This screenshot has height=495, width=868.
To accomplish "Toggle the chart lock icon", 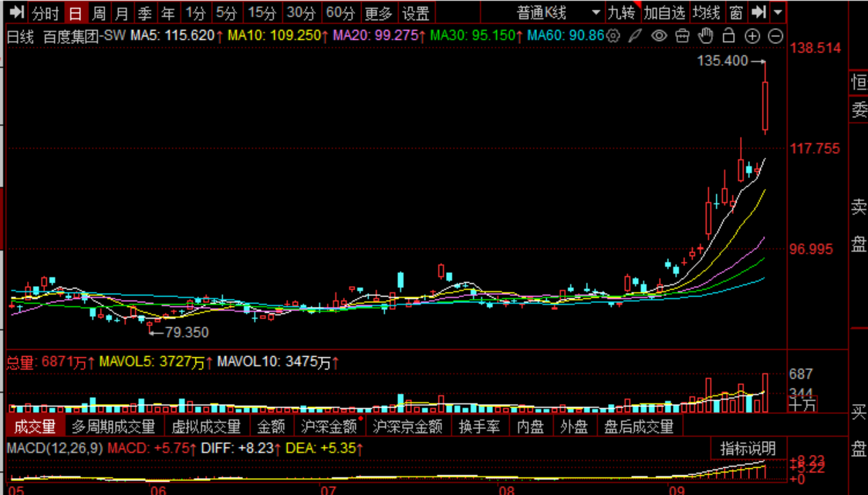I will (x=729, y=36).
